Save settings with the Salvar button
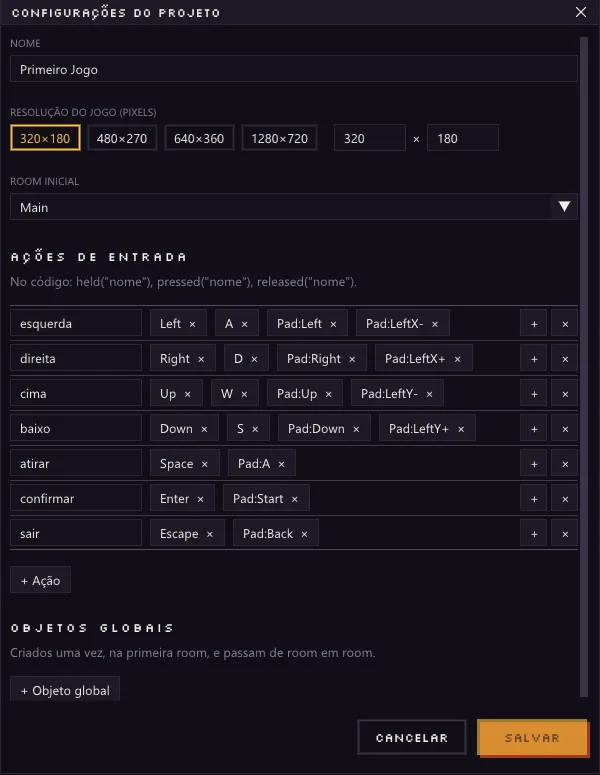 tap(532, 737)
